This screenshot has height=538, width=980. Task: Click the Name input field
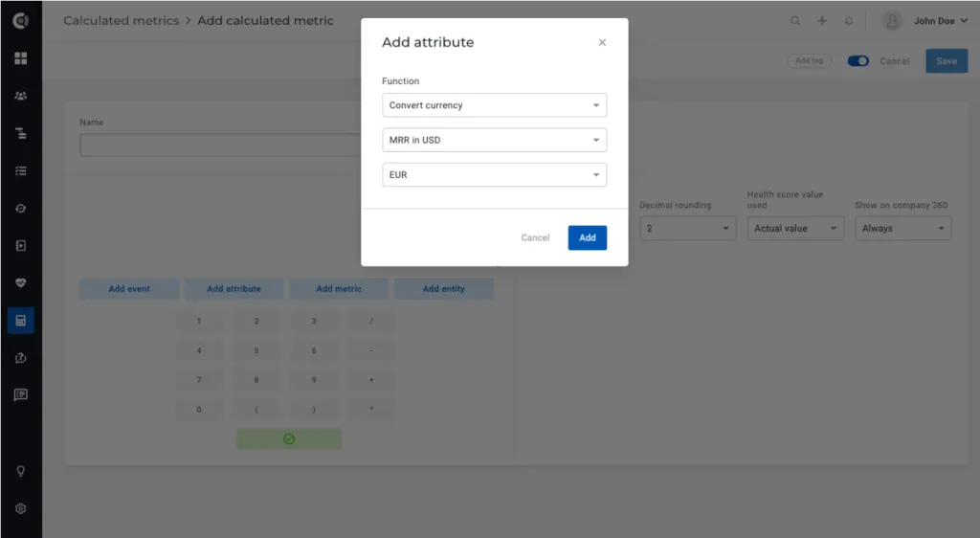(220, 145)
